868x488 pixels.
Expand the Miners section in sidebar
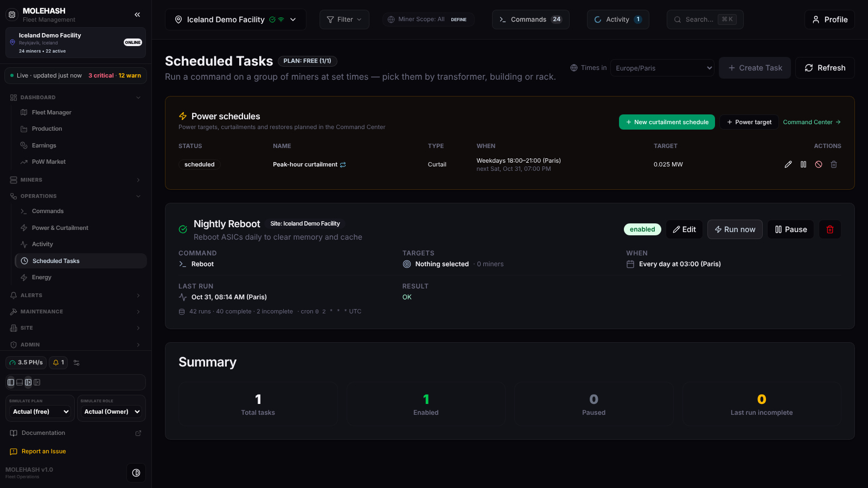[75, 180]
